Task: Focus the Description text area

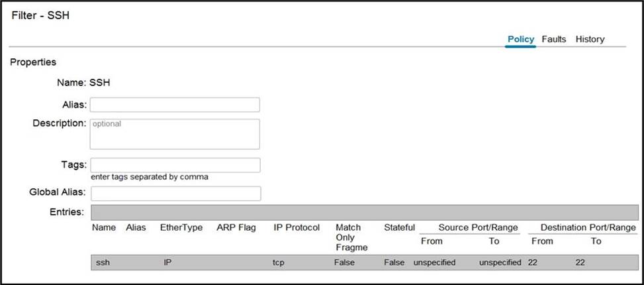Action: click(x=175, y=134)
